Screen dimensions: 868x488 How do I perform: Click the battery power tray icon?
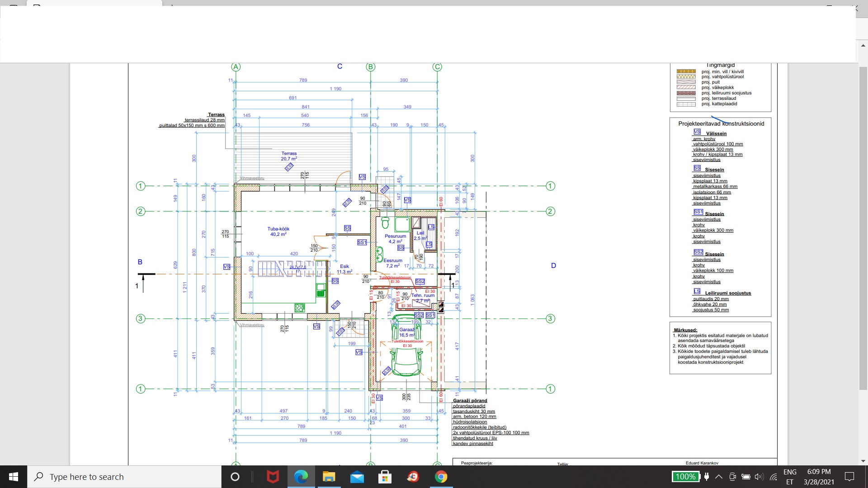click(746, 477)
